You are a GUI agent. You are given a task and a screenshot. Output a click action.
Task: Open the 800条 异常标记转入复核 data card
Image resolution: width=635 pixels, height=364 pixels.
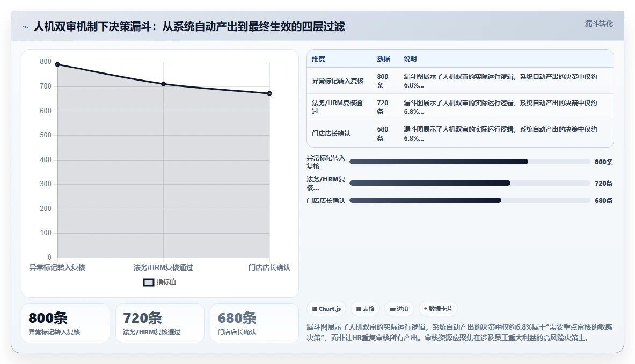(65, 323)
